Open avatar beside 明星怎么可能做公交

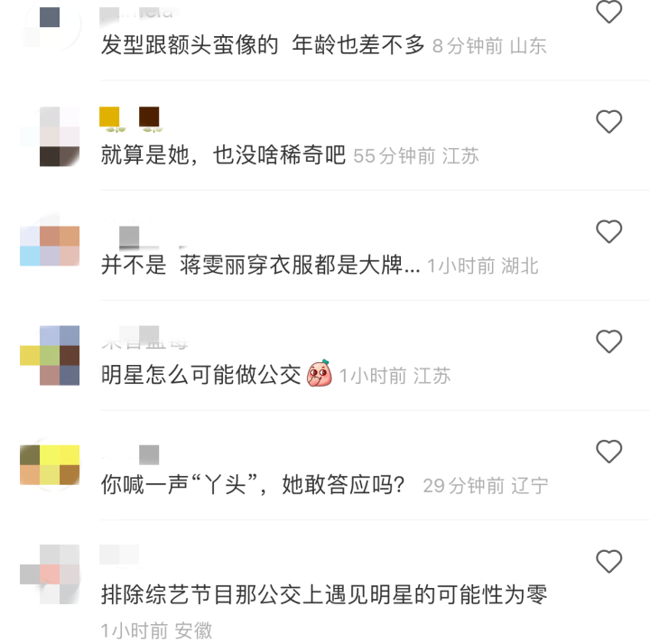pyautogui.click(x=50, y=355)
